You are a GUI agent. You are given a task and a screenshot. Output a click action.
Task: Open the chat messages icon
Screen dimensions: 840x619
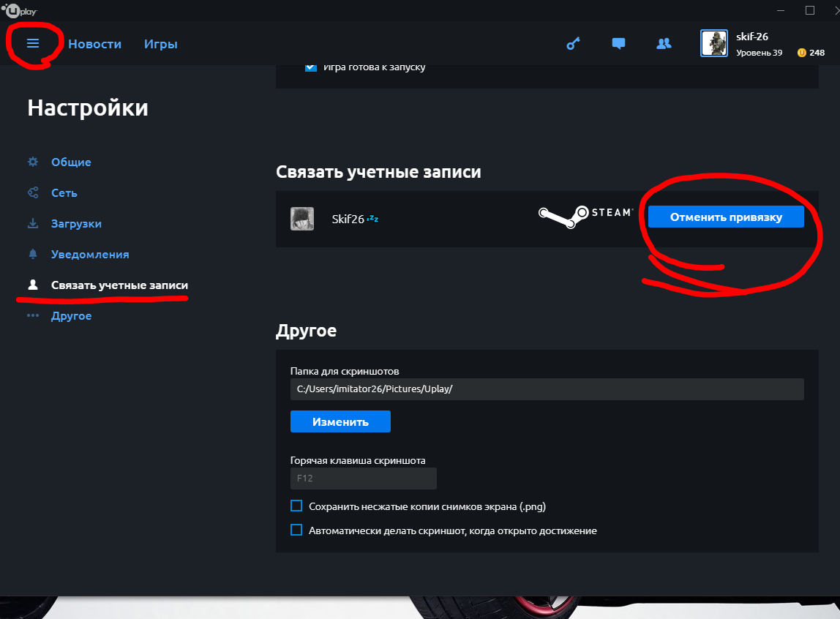click(x=618, y=43)
